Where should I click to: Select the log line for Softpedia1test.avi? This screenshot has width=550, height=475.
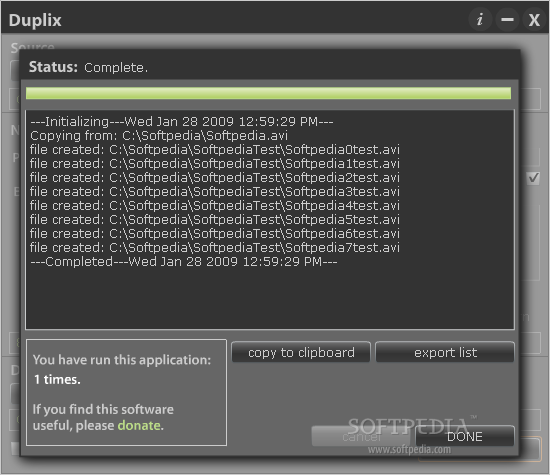click(x=215, y=163)
